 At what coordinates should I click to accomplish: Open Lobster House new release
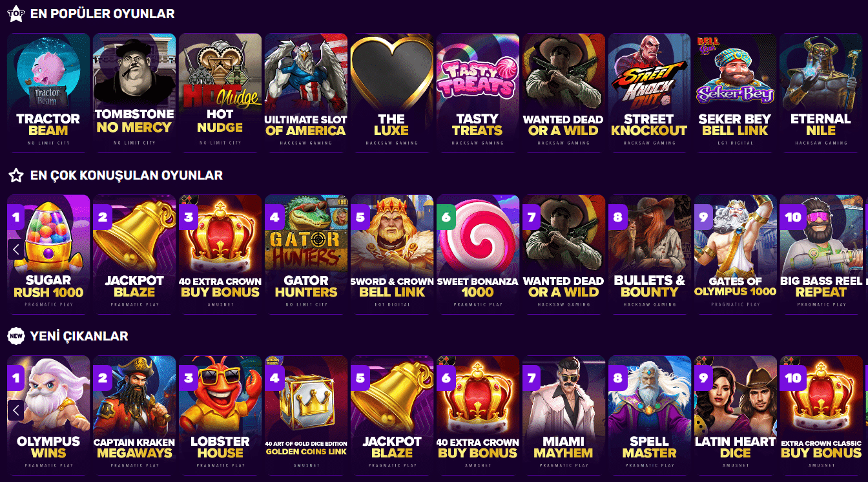[220, 415]
